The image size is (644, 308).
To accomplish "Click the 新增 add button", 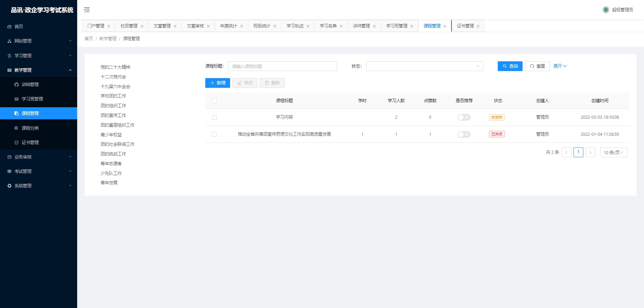I will (x=218, y=83).
